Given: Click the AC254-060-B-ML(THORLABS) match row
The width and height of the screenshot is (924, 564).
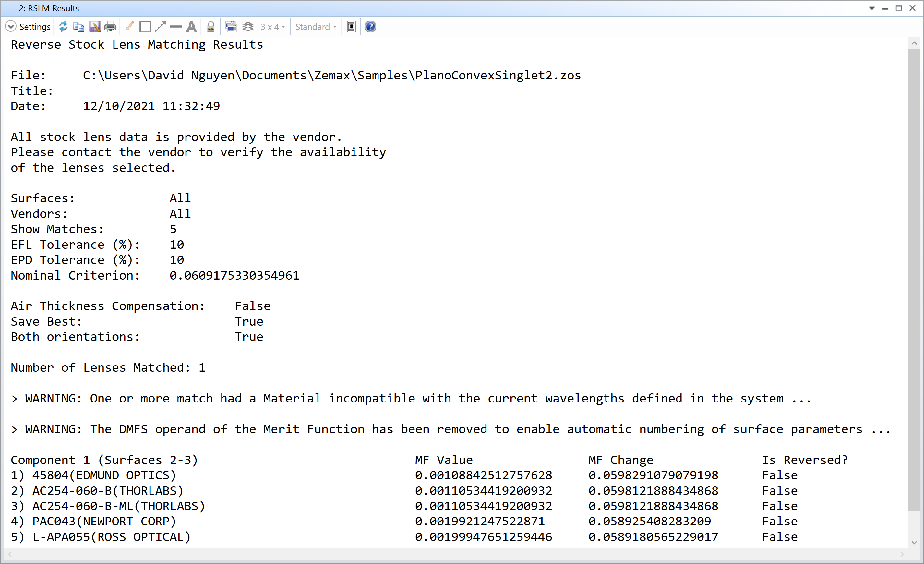Looking at the screenshot, I should 404,506.
